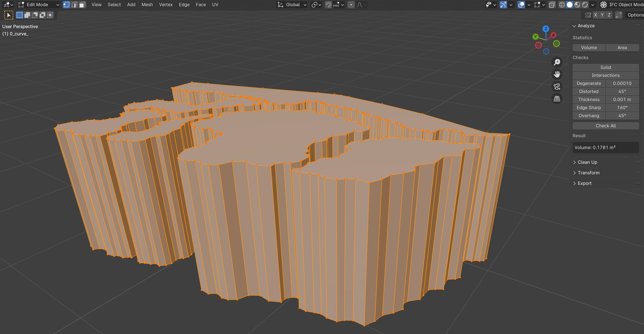Open the overlays options dropdown arrow
This screenshot has width=644, height=334.
529,5
